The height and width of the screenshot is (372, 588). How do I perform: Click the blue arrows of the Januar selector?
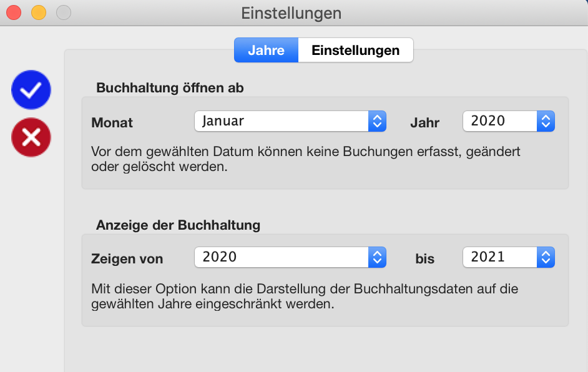(377, 121)
